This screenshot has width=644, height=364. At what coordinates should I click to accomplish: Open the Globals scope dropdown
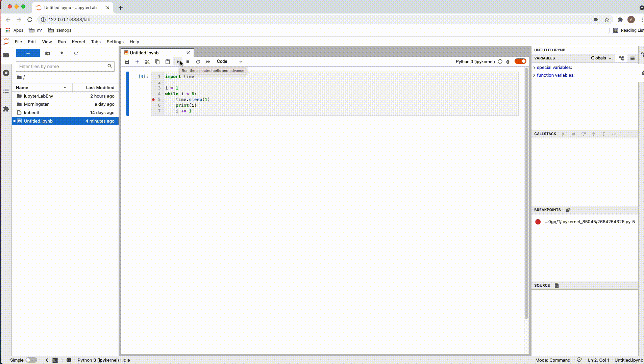point(601,58)
